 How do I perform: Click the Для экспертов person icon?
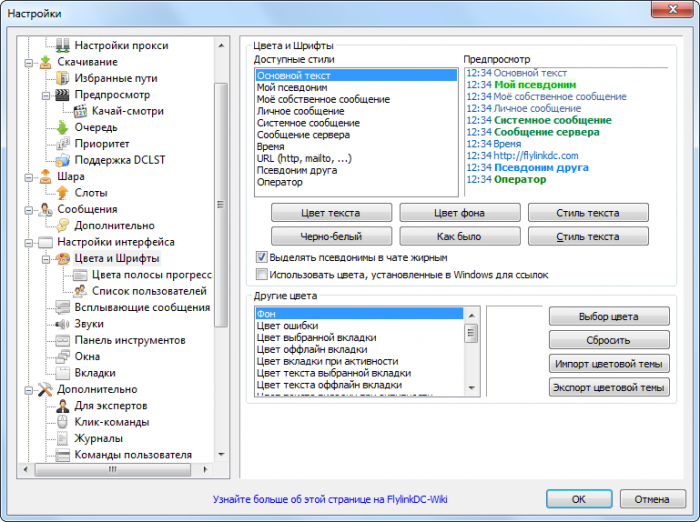(63, 406)
